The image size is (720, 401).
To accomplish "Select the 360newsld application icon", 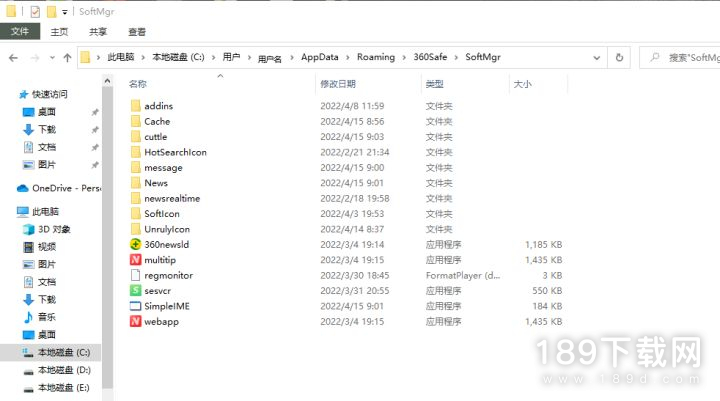I will (135, 244).
